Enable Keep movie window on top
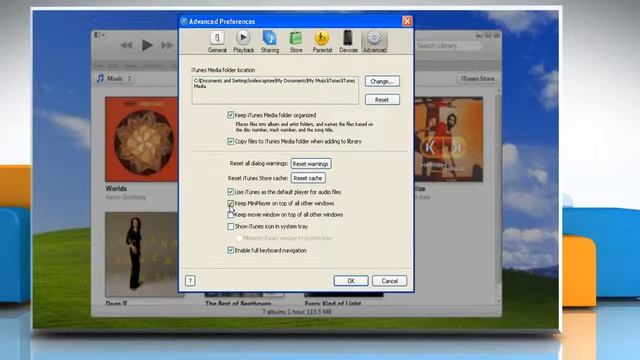 pos(231,215)
